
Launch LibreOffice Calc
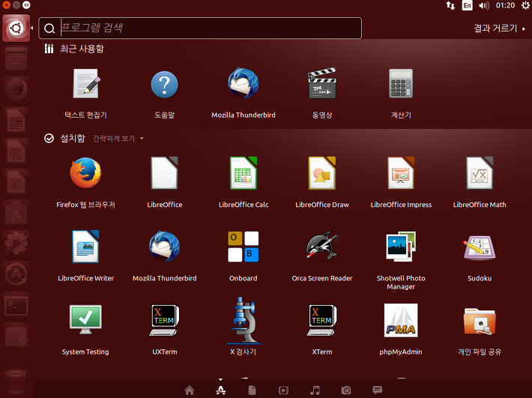click(244, 172)
